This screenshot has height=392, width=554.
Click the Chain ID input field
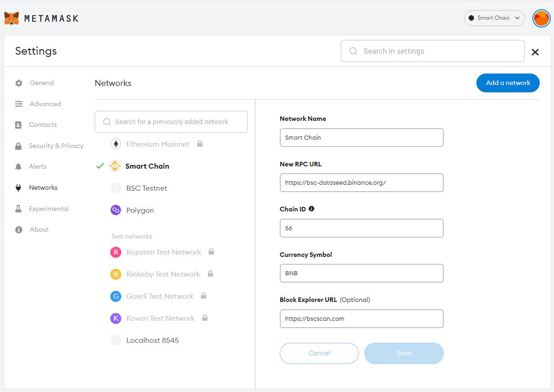pos(362,228)
